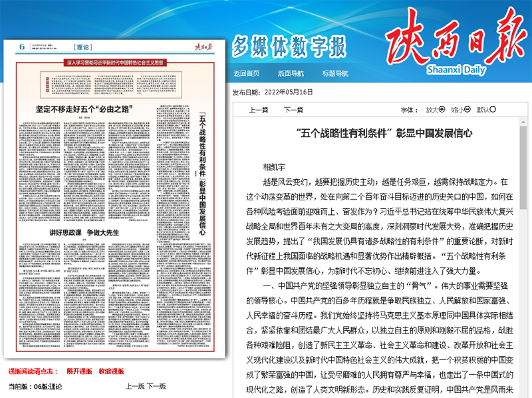Click the shrink font minus icon
The width and height of the screenshot is (532, 398).
467,110
